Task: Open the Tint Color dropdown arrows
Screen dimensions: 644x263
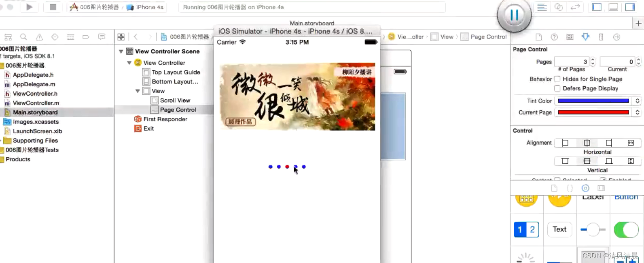Action: (637, 101)
